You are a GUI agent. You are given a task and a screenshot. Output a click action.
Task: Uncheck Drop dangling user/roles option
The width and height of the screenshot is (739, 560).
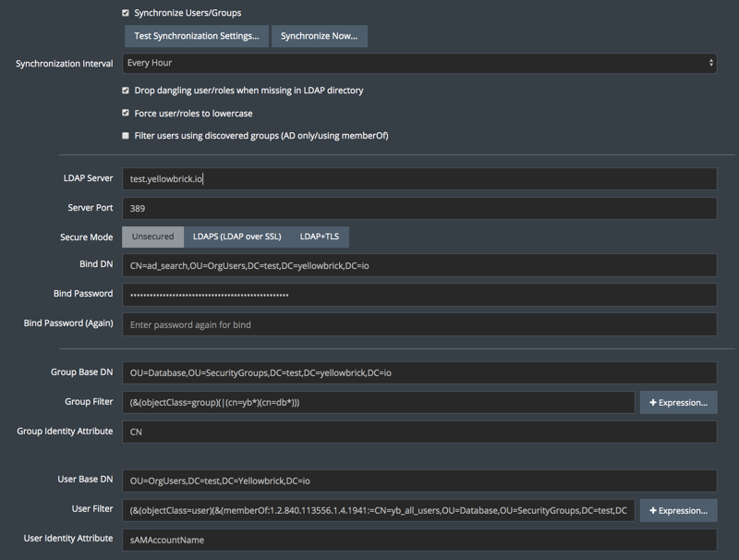126,91
